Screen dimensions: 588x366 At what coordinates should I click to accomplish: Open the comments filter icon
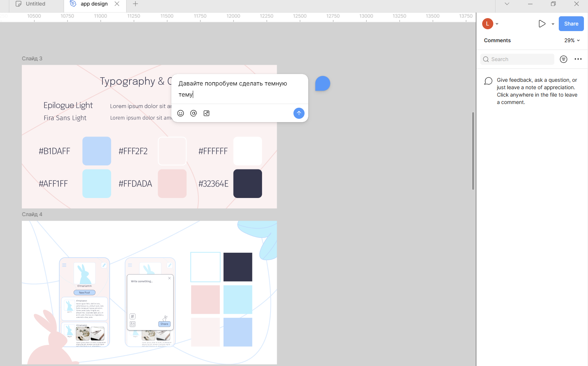[x=563, y=59]
